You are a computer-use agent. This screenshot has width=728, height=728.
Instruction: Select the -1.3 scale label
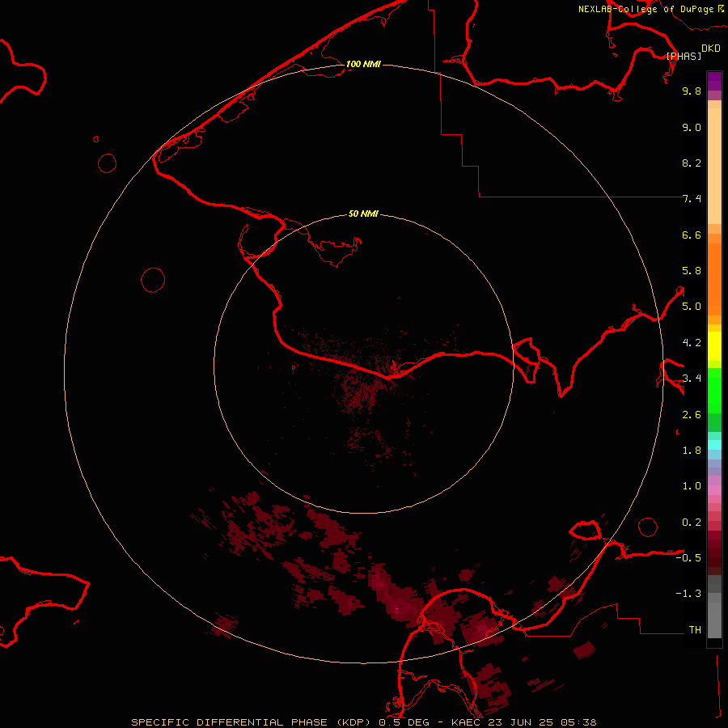pos(688,594)
